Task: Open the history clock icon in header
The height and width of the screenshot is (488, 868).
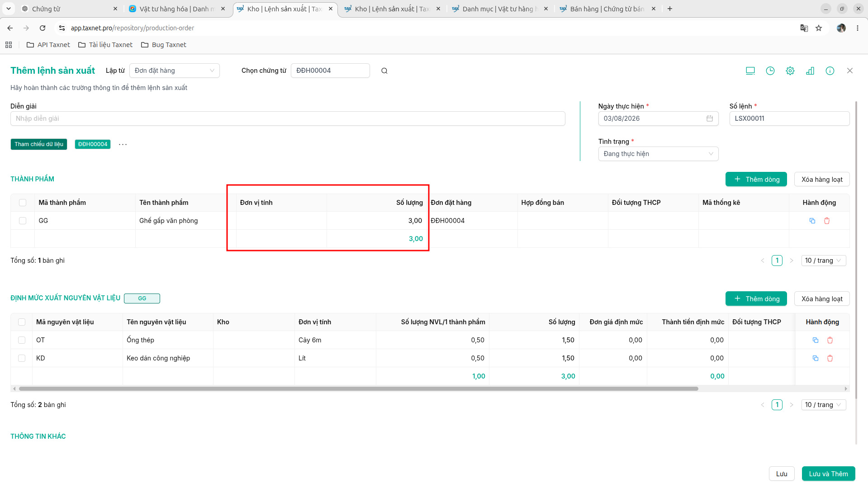Action: pyautogui.click(x=770, y=71)
